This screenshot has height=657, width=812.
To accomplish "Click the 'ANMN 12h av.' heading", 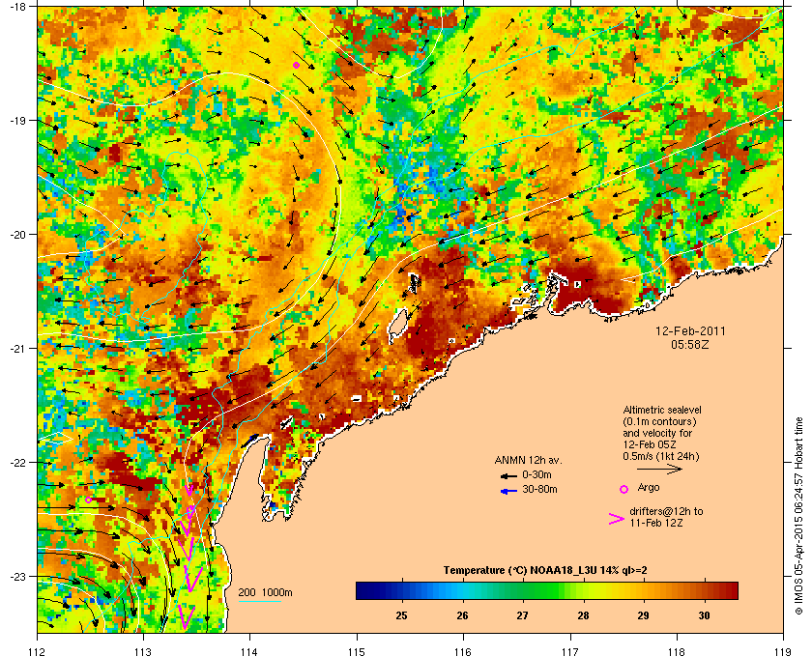I will pyautogui.click(x=528, y=460).
